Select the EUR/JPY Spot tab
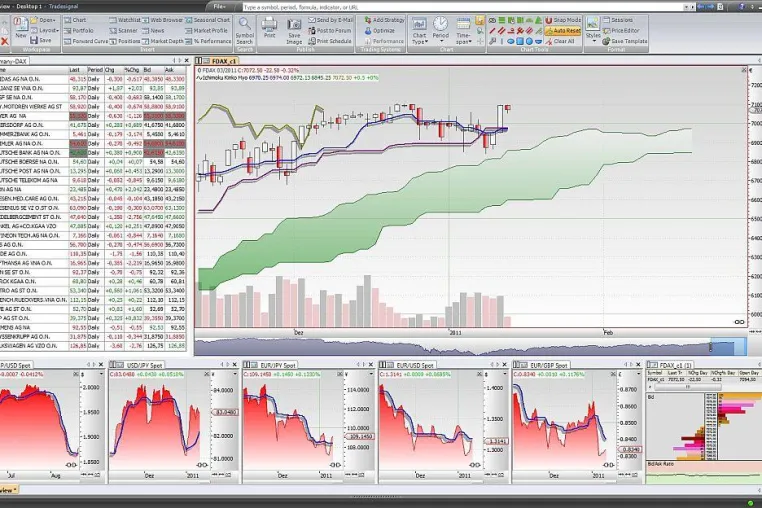Image resolution: width=762 pixels, height=508 pixels. tap(273, 365)
